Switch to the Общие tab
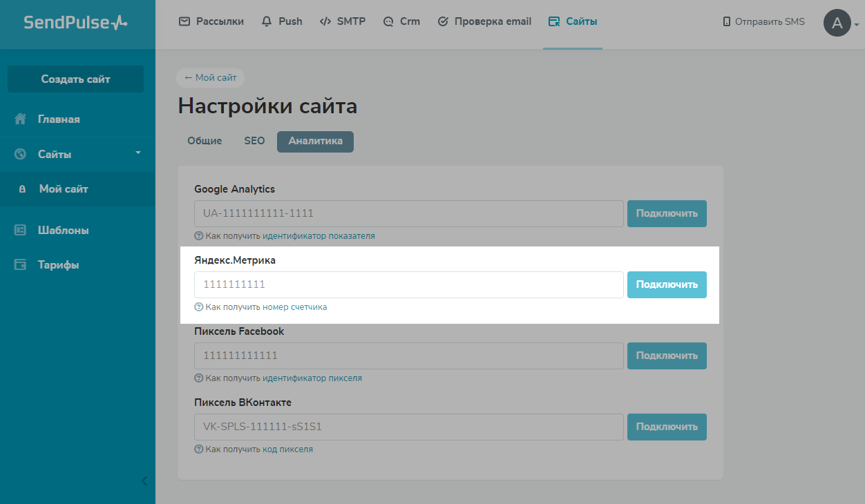 point(205,141)
